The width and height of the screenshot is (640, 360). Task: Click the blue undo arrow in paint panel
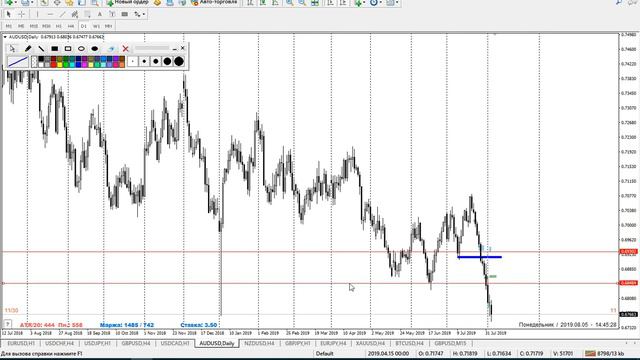point(111,49)
